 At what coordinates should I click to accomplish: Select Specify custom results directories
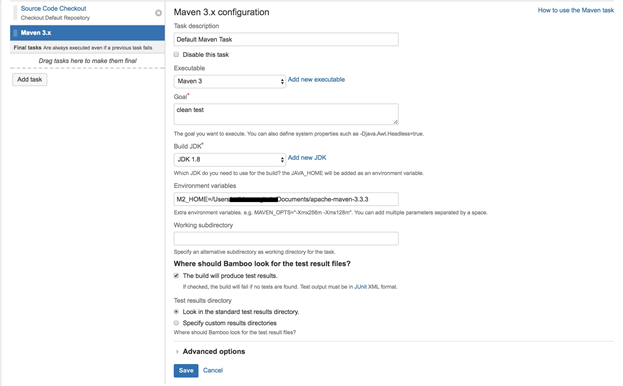point(176,323)
